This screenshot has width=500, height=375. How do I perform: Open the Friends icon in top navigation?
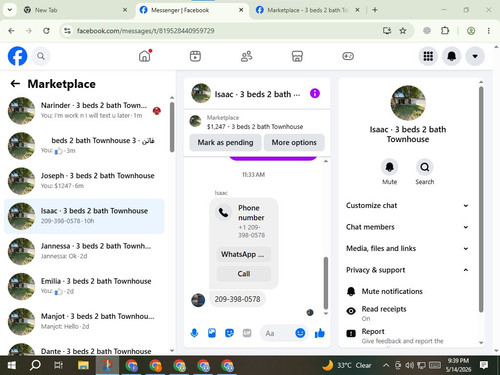[246, 56]
